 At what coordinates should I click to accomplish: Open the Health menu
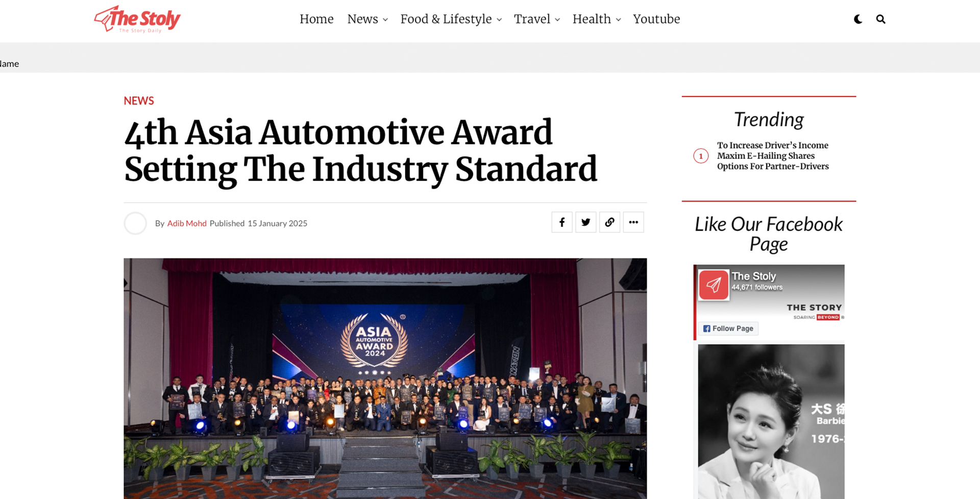pos(596,19)
